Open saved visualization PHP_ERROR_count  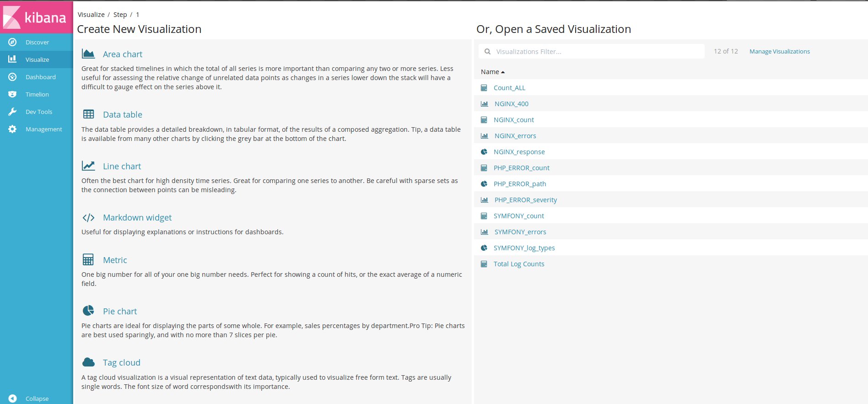pos(522,168)
